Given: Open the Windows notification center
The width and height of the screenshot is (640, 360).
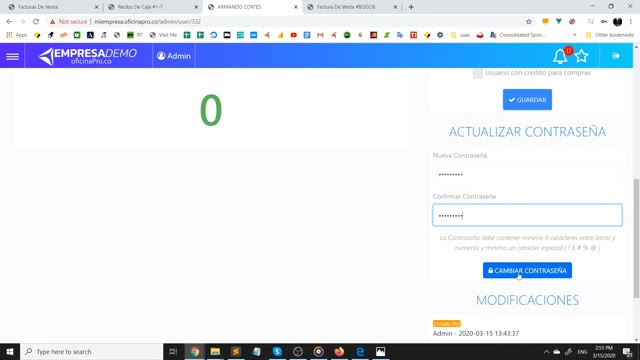Looking at the screenshot, I should [x=628, y=351].
